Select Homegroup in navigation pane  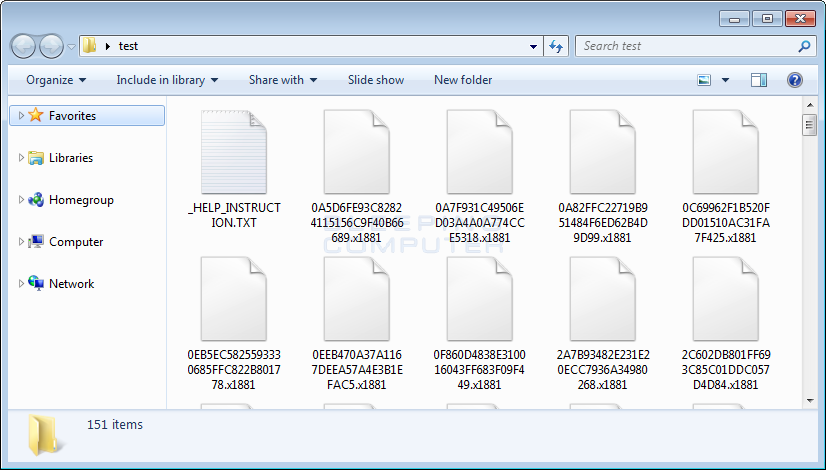pyautogui.click(x=81, y=200)
